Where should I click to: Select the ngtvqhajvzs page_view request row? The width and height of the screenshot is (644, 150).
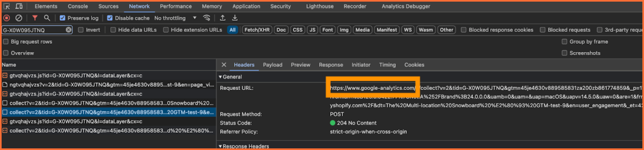tap(108, 85)
